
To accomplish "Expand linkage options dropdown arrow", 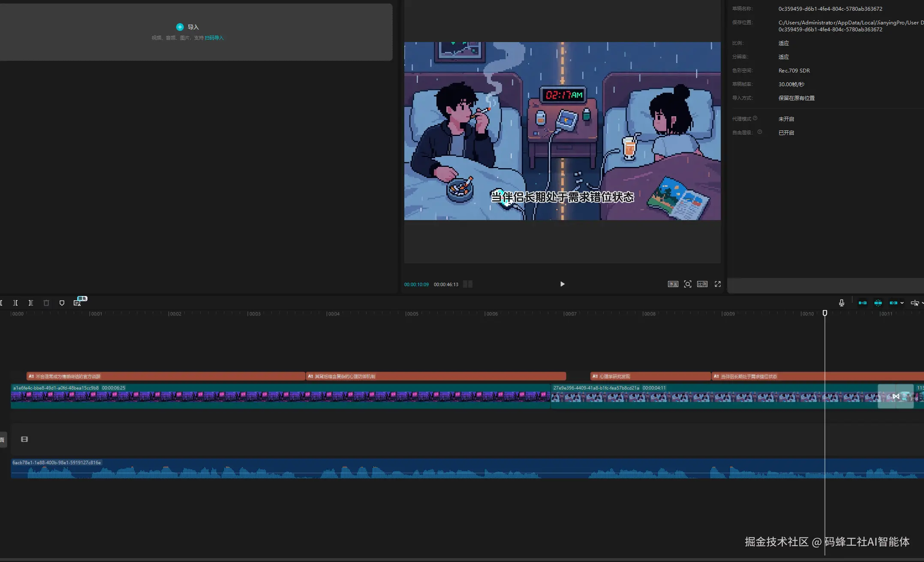I will pyautogui.click(x=902, y=303).
